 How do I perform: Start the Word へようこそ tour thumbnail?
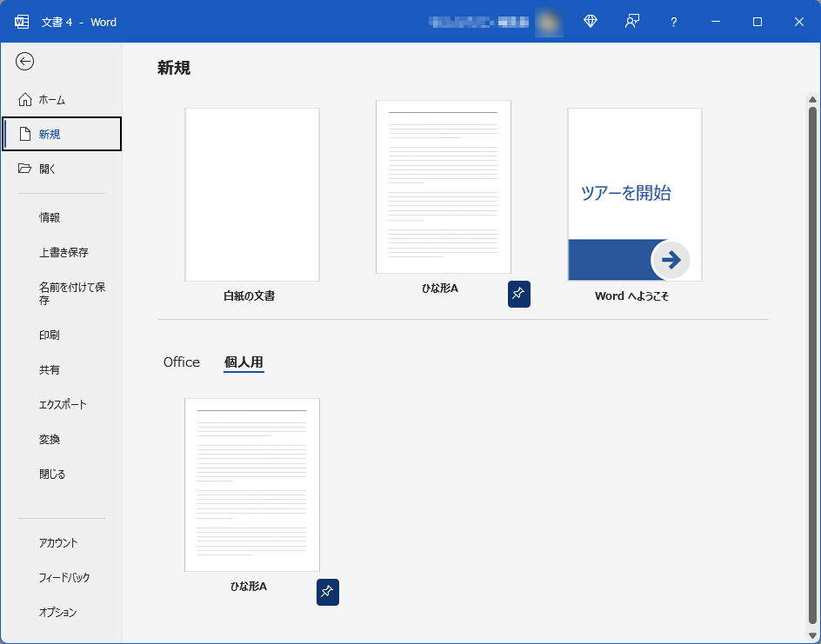coord(635,195)
